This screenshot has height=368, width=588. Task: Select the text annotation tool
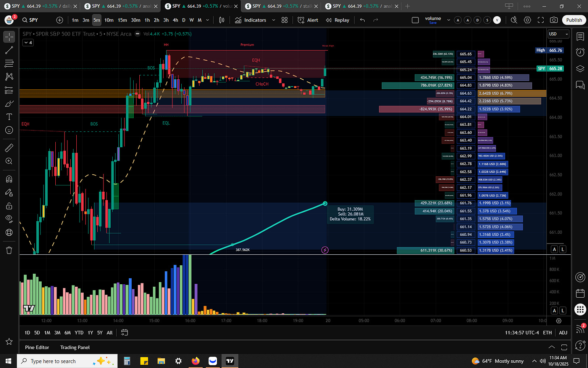tap(9, 117)
